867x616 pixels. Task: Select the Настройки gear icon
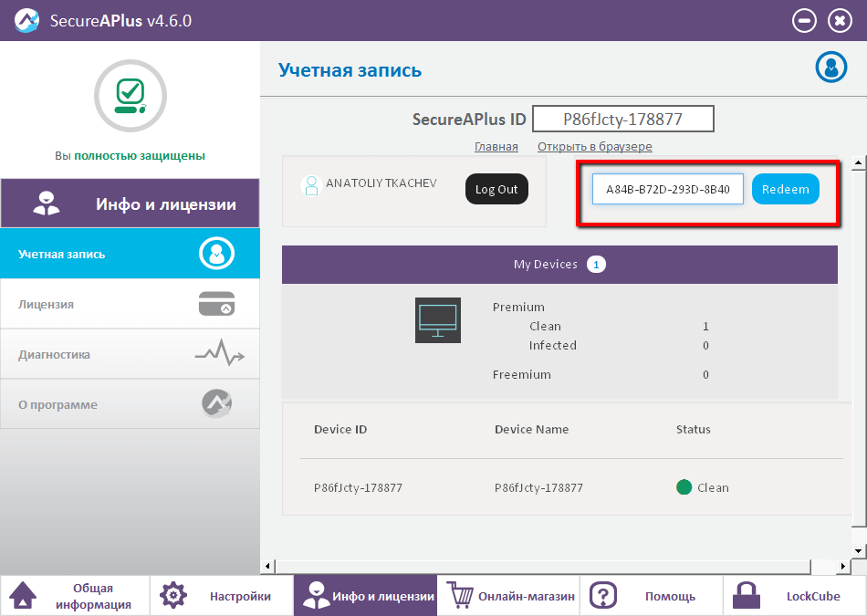(172, 594)
